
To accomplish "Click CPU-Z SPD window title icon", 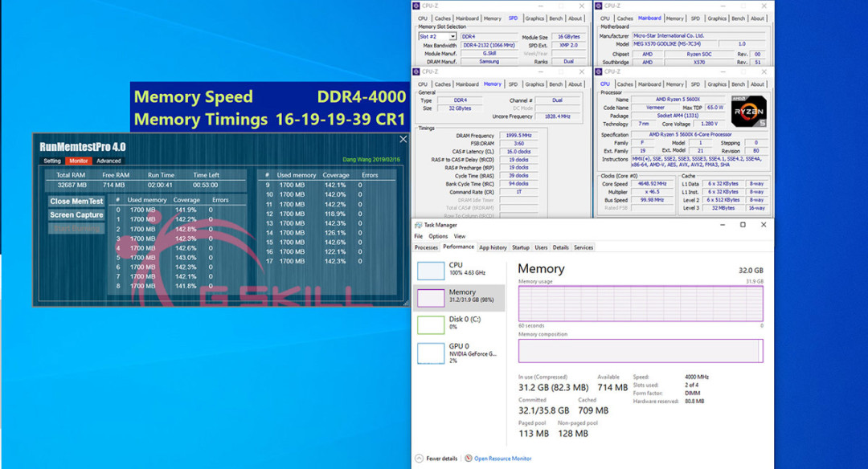I will pos(416,6).
